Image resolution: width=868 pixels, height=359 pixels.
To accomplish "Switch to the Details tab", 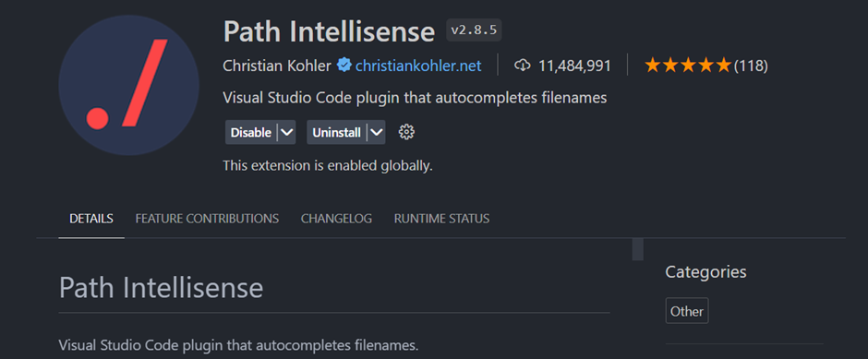I will pos(91,219).
